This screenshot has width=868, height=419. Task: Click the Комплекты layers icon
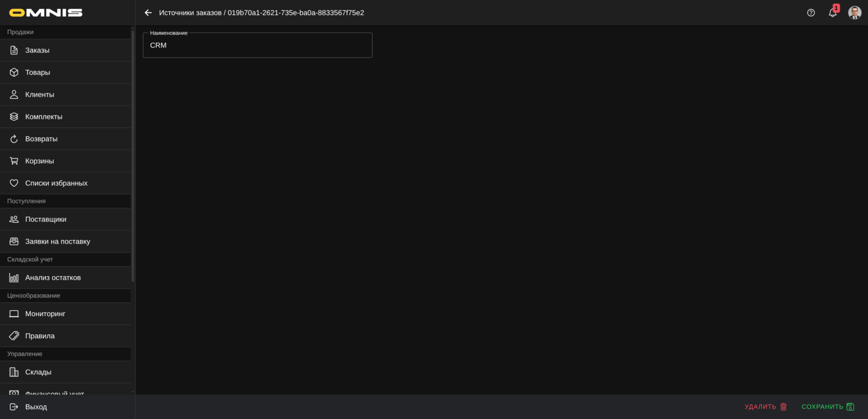pos(14,116)
